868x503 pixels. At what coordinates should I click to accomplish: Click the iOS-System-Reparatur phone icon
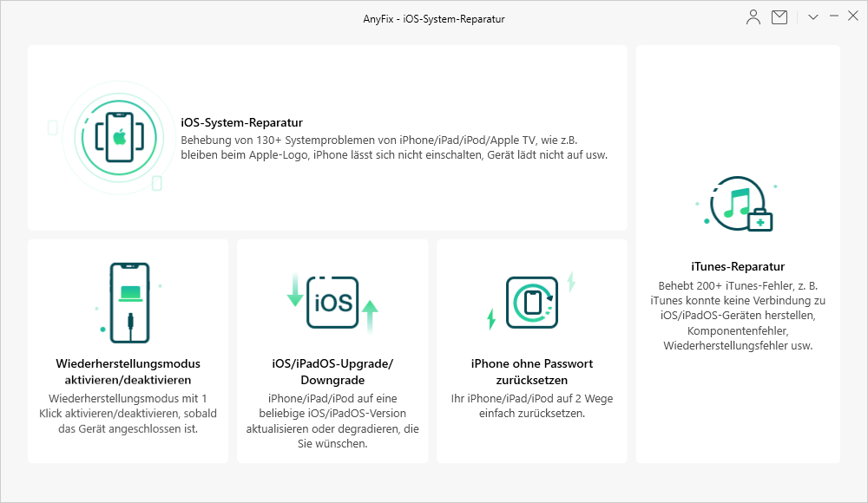(120, 138)
